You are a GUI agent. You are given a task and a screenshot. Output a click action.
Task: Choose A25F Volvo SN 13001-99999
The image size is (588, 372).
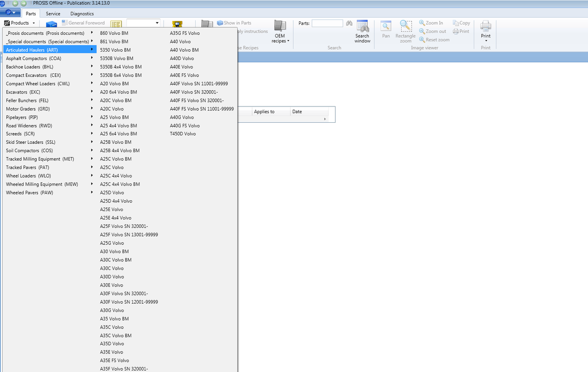[129, 235]
